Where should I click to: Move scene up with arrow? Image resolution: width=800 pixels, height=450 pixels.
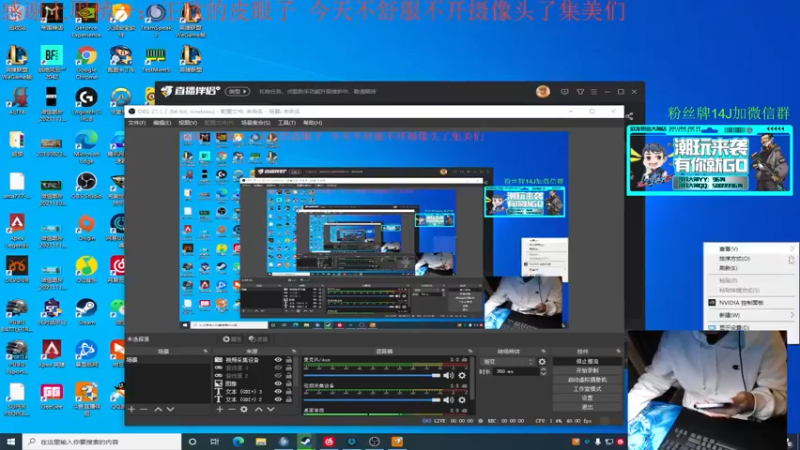click(158, 409)
